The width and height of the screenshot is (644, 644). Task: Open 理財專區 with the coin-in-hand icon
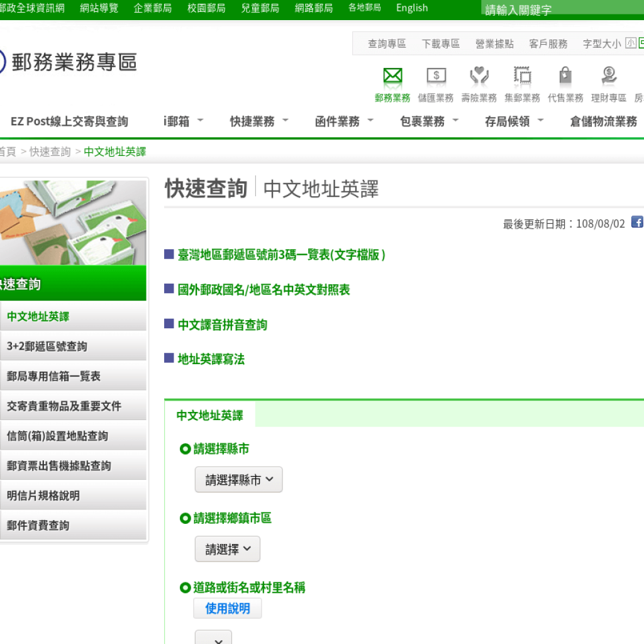click(x=608, y=77)
